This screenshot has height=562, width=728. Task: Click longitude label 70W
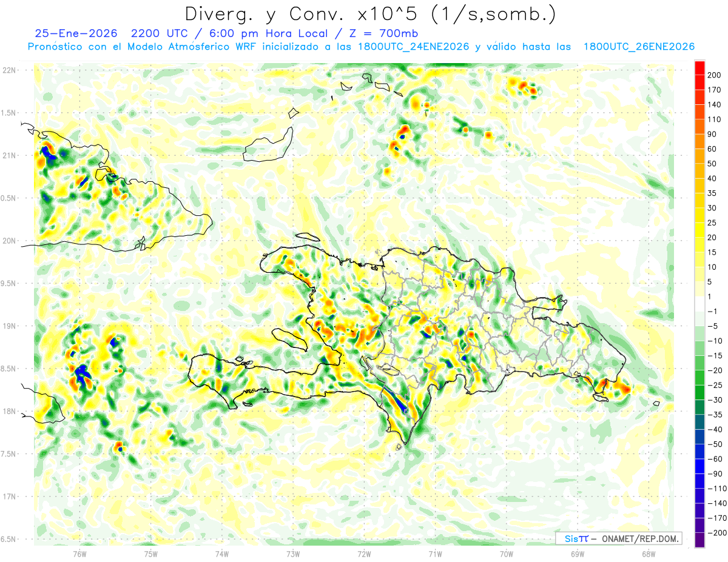[x=506, y=554]
